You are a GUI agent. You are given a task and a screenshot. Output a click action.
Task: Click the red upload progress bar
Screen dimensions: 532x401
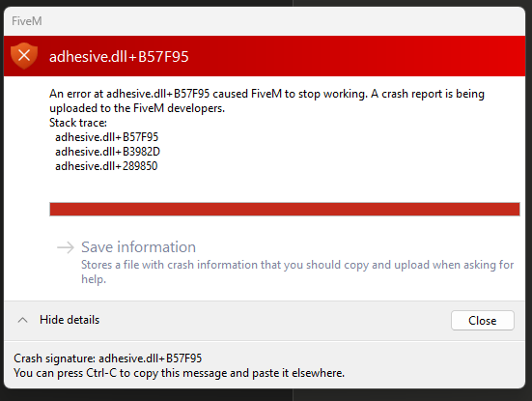pyautogui.click(x=285, y=209)
